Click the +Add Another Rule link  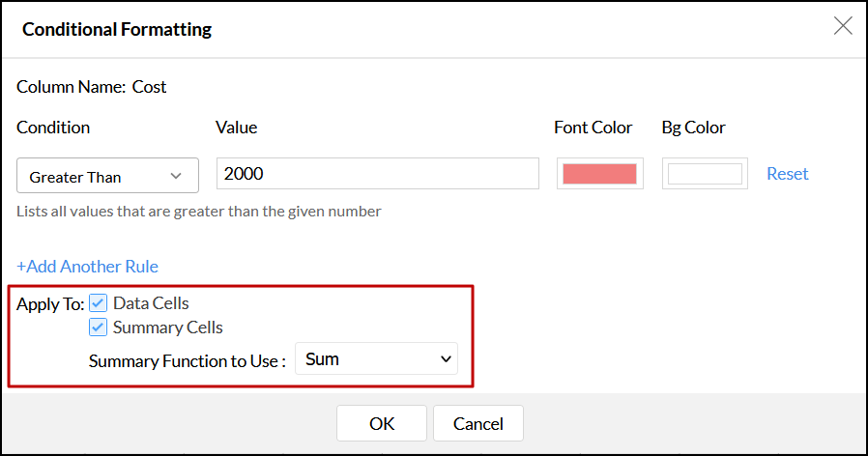(x=87, y=267)
